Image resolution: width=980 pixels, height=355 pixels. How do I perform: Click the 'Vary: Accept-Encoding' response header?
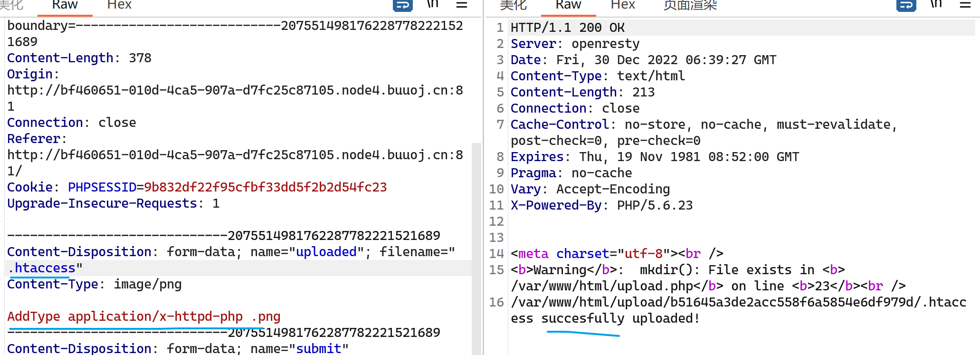click(590, 189)
